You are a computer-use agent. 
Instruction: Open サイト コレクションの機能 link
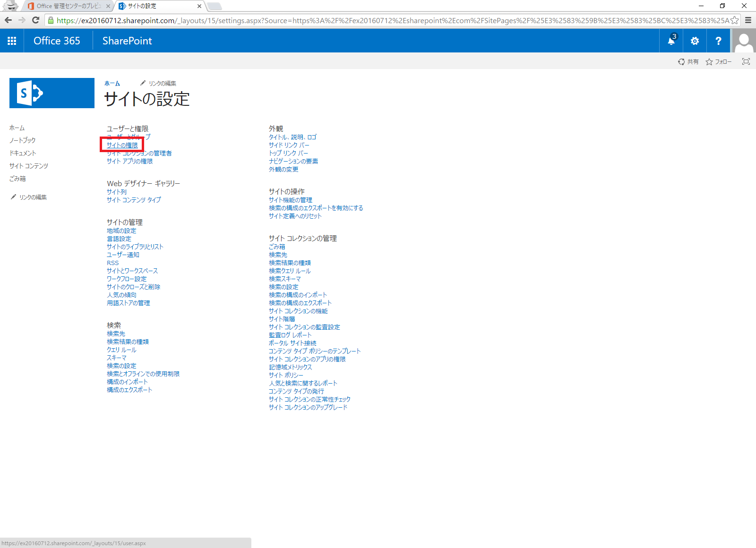coord(298,311)
